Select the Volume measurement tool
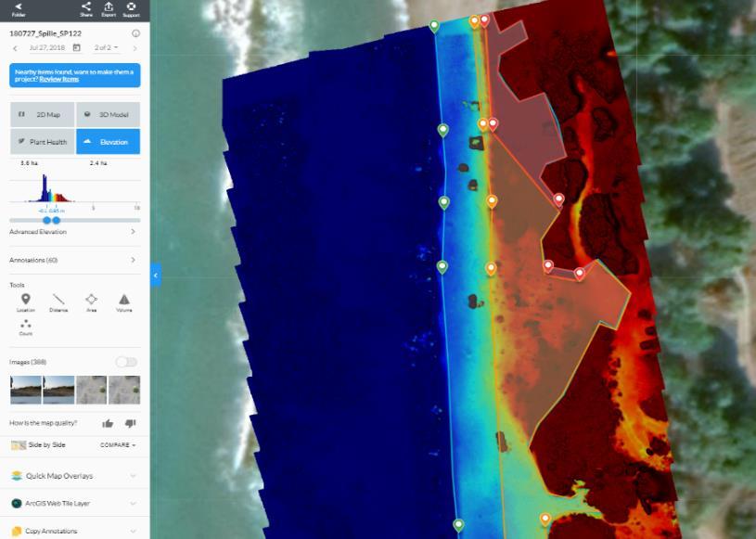The height and width of the screenshot is (539, 756). pos(124,302)
